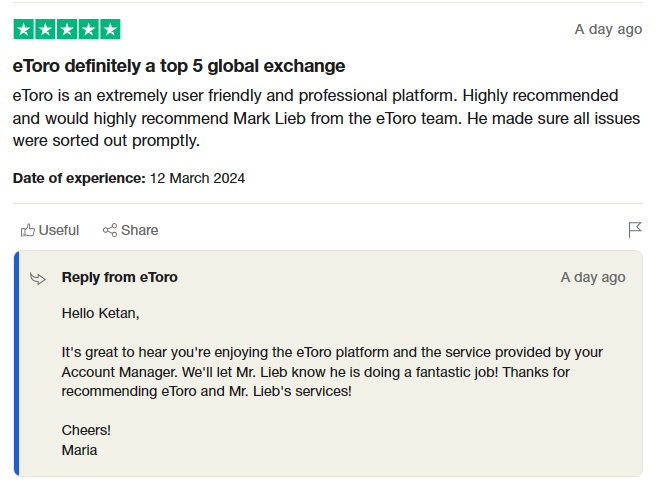Click the reply's "A day ago" timestamp
This screenshot has width=662, height=493.
click(x=593, y=277)
